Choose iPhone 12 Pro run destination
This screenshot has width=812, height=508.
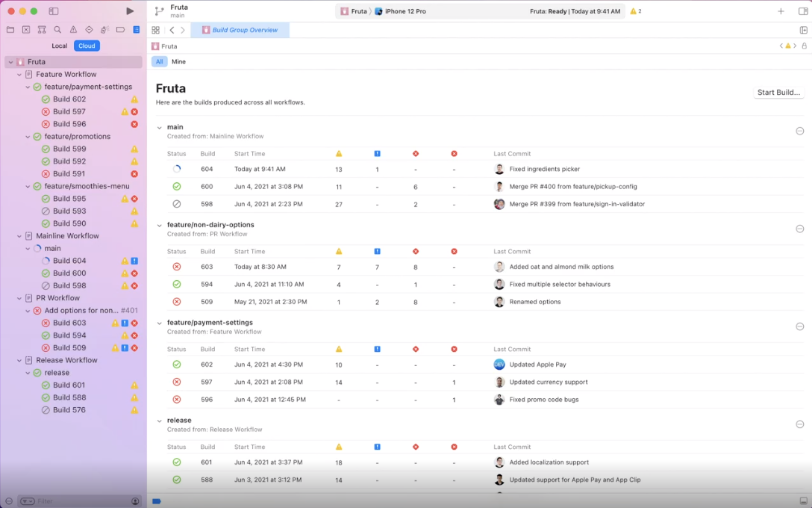[x=400, y=11]
